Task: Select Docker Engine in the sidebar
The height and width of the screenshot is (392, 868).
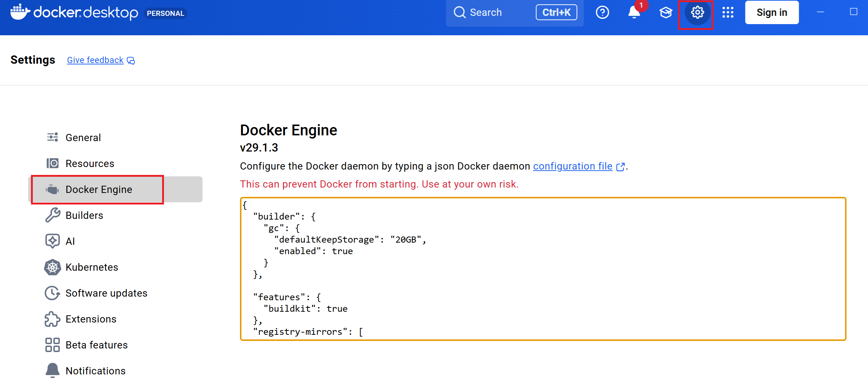Action: pyautogui.click(x=98, y=189)
